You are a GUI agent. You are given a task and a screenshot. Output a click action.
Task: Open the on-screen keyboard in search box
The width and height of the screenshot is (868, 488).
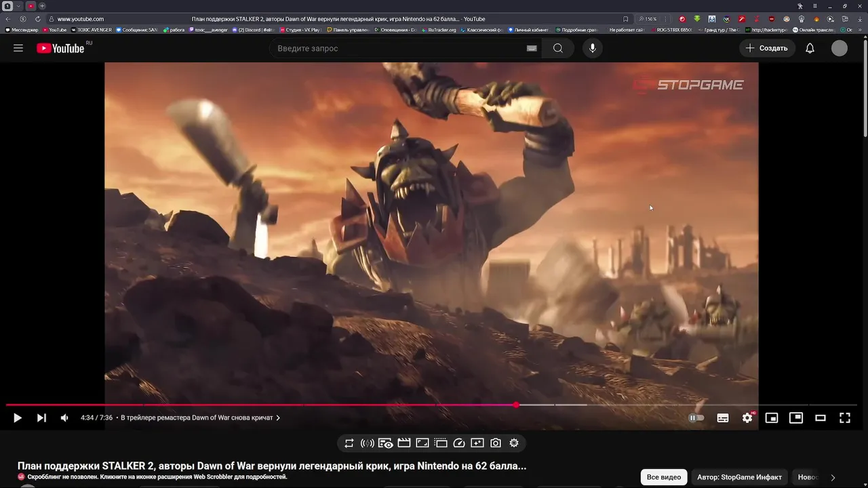532,48
